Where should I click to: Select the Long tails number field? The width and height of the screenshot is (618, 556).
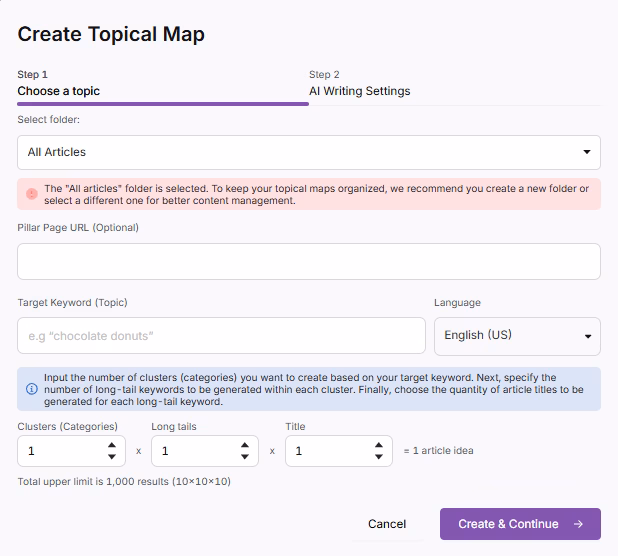coord(195,451)
